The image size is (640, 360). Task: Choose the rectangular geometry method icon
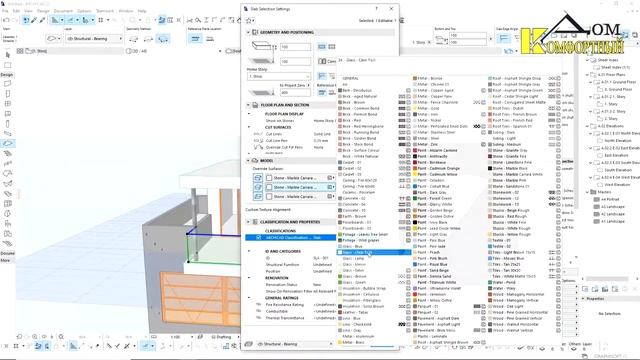[x=148, y=39]
